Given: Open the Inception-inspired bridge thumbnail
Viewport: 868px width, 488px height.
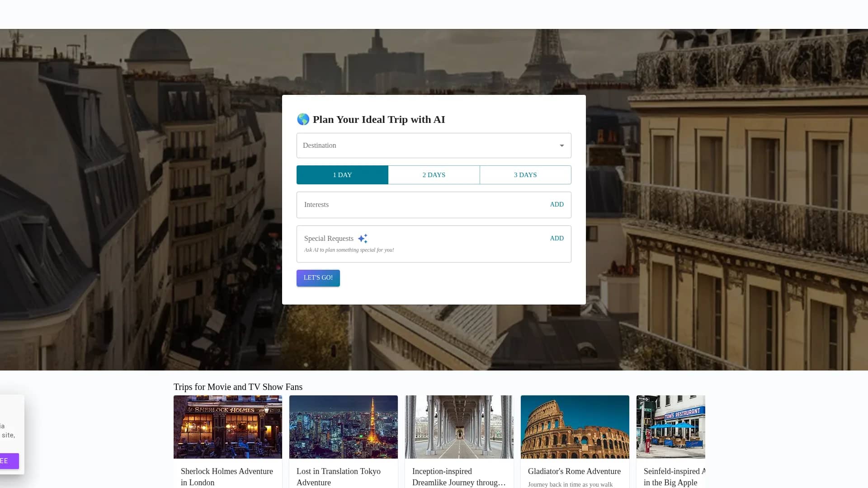Looking at the screenshot, I should tap(459, 427).
